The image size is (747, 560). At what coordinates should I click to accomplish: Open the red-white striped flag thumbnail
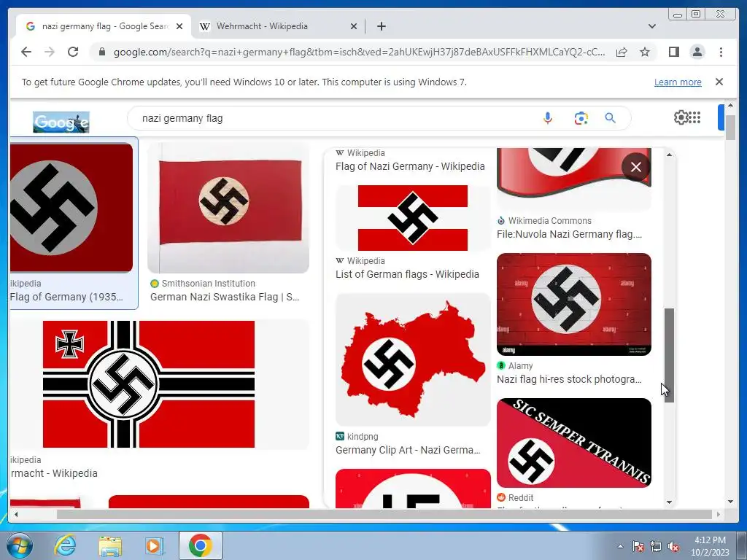413,218
